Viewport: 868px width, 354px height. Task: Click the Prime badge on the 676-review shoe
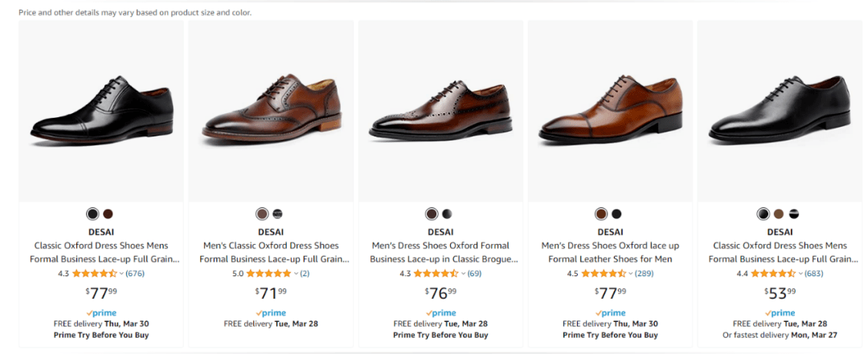[x=101, y=313]
